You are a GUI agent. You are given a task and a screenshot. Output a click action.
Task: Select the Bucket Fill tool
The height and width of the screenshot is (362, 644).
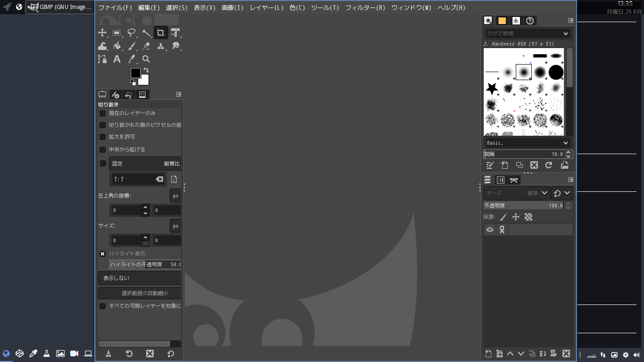pyautogui.click(x=117, y=46)
